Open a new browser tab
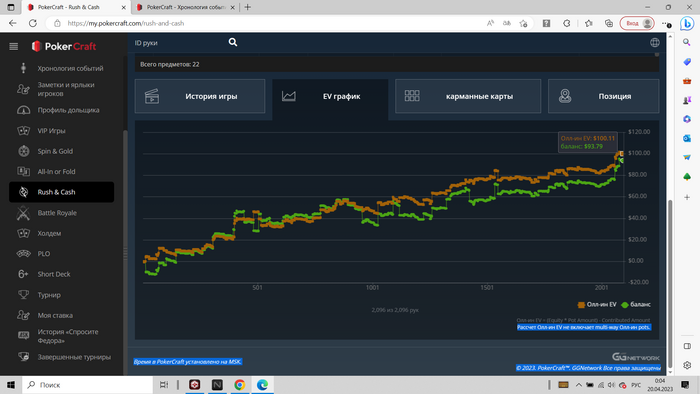 (248, 7)
